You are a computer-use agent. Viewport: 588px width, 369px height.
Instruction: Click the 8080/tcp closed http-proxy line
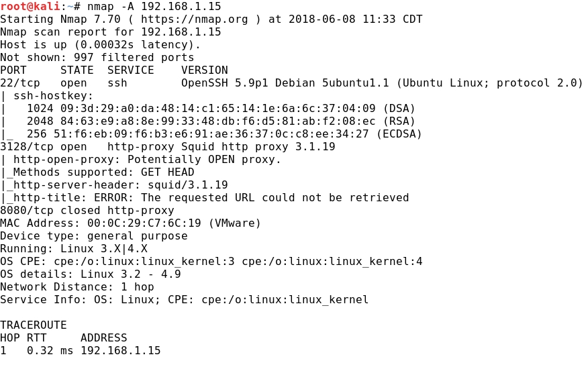87,211
